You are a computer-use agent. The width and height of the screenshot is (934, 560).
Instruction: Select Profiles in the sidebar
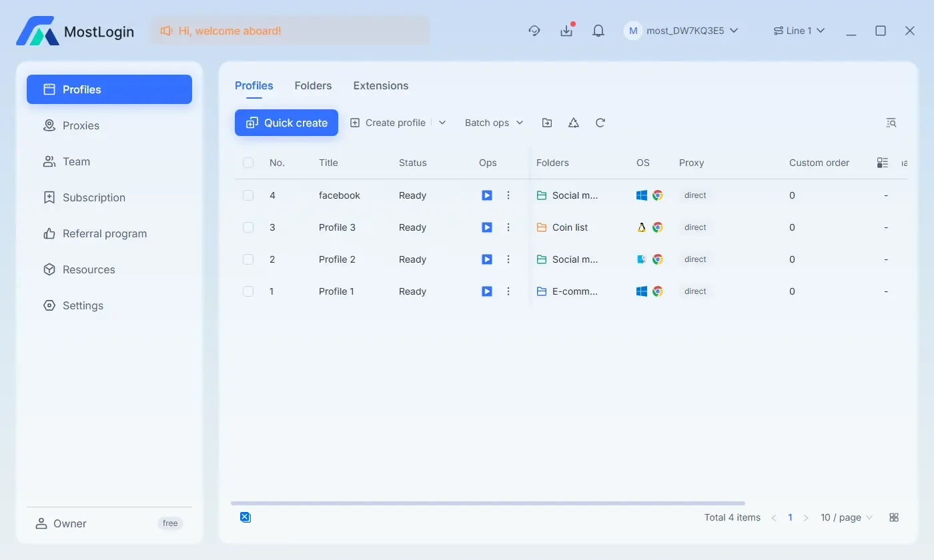109,89
